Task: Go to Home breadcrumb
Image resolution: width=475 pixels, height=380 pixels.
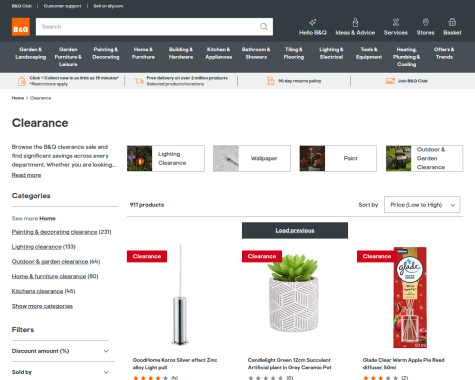Action: click(x=18, y=98)
